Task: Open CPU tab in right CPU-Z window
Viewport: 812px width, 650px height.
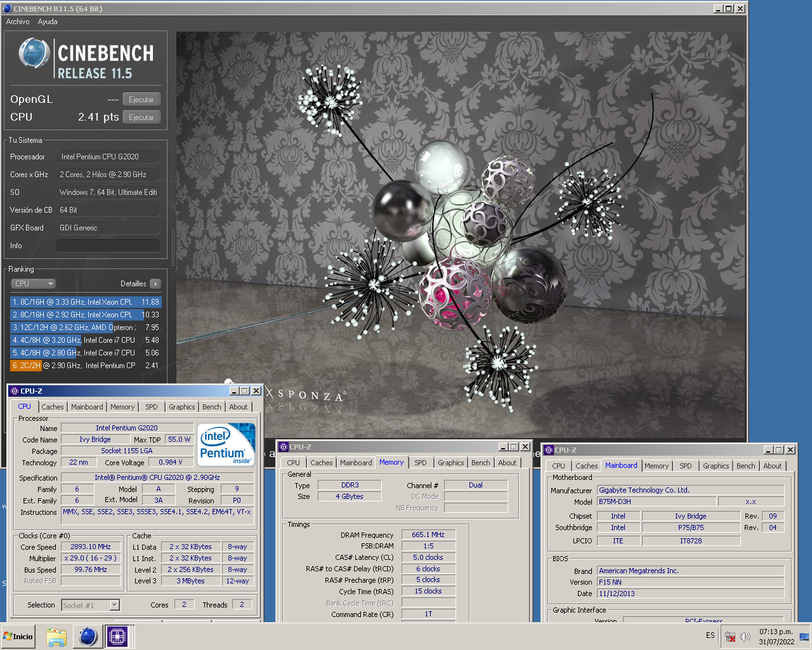Action: coord(559,466)
